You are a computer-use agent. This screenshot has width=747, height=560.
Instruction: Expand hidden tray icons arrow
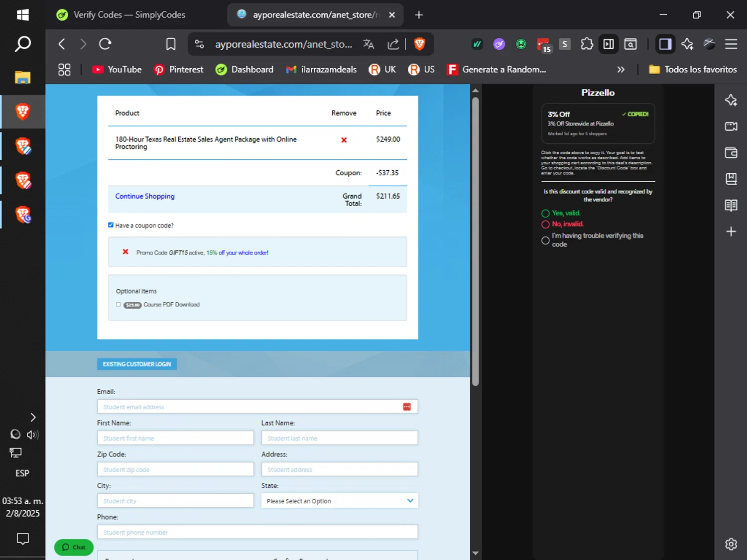[x=33, y=417]
